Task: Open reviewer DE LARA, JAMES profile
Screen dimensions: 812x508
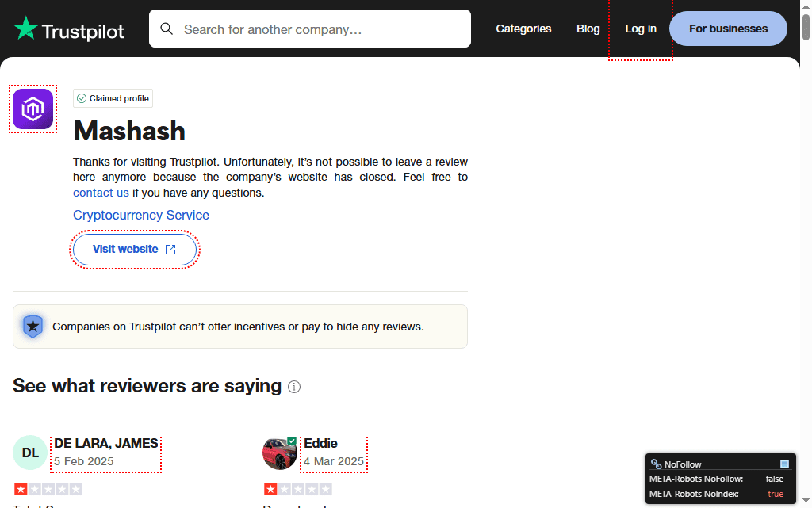Action: coord(106,443)
